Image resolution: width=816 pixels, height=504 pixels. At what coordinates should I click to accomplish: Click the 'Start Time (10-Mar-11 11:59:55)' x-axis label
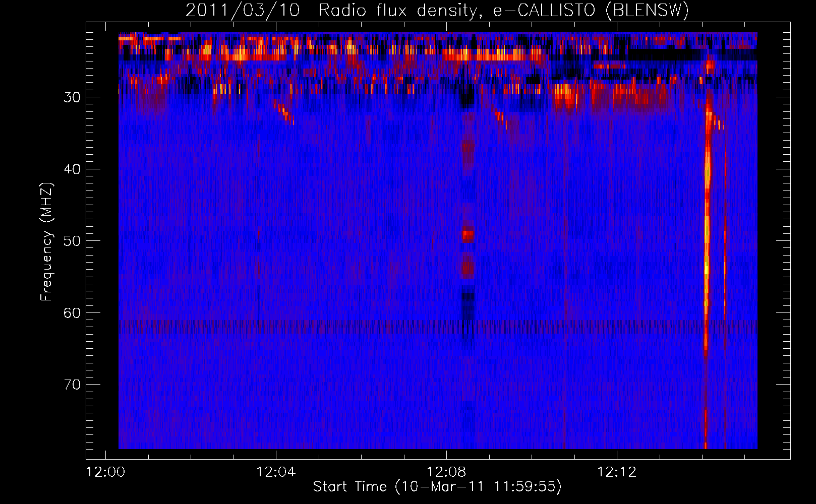(437, 487)
